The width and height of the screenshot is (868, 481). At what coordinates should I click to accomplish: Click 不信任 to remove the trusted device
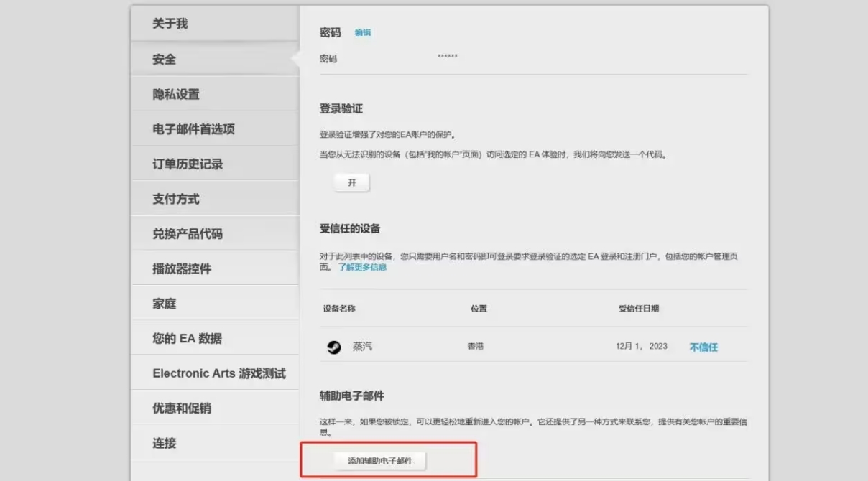703,345
